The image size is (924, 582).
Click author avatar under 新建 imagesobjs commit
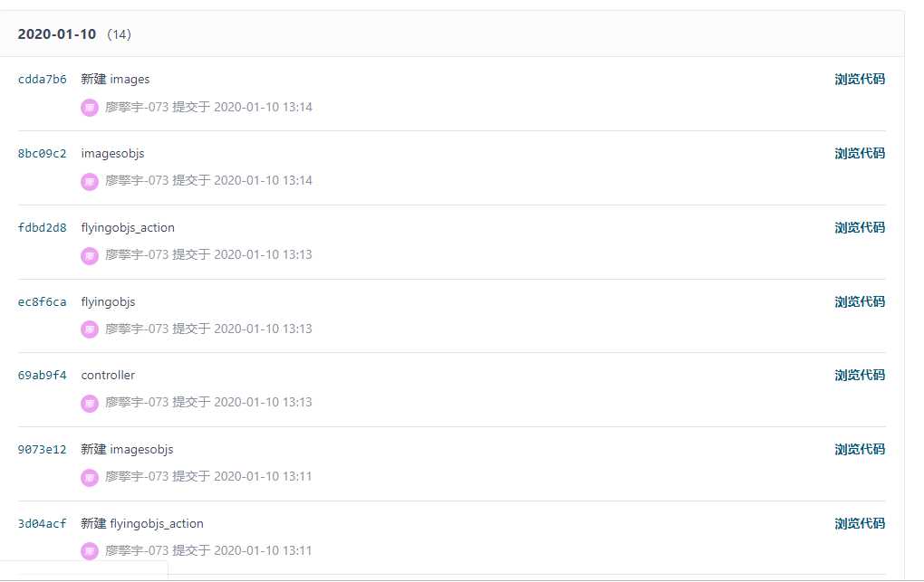click(90, 477)
